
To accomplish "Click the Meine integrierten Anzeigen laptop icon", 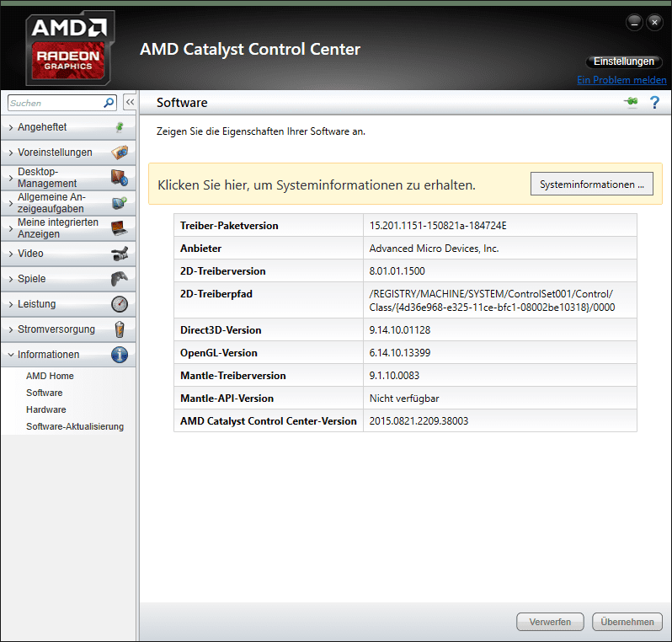I will point(120,228).
